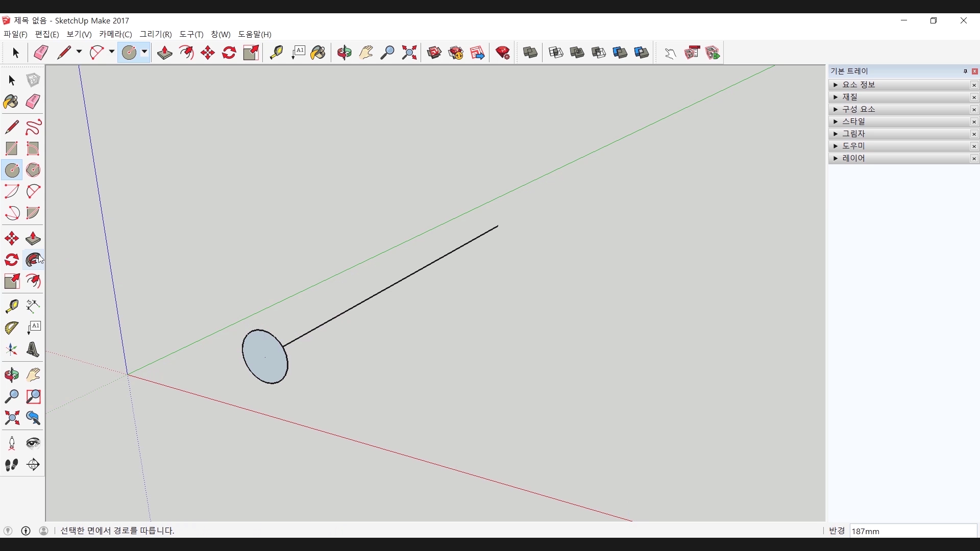Select the Follow Me tool
This screenshot has height=551, width=980.
click(33, 260)
